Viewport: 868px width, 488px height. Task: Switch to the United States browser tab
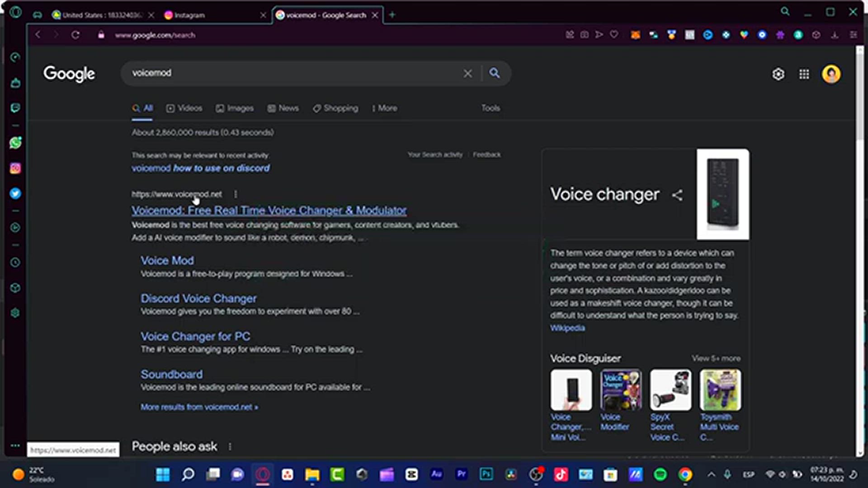click(x=103, y=15)
